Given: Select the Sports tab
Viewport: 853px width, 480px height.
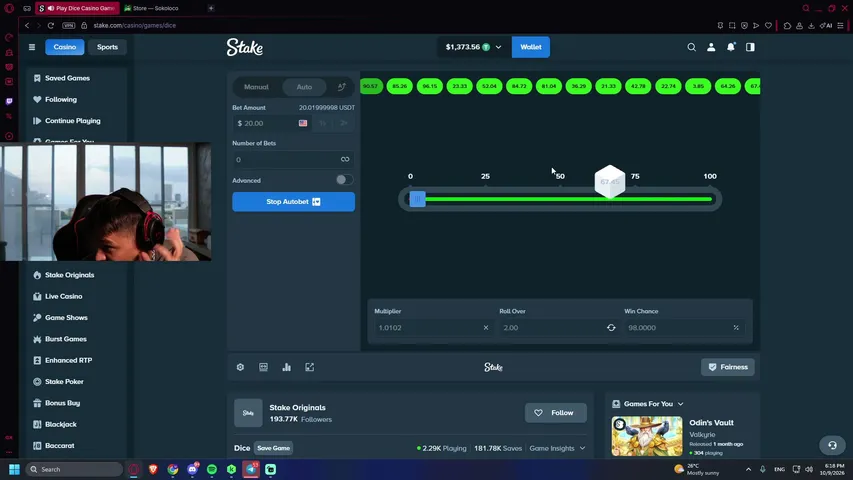Looking at the screenshot, I should [x=107, y=47].
